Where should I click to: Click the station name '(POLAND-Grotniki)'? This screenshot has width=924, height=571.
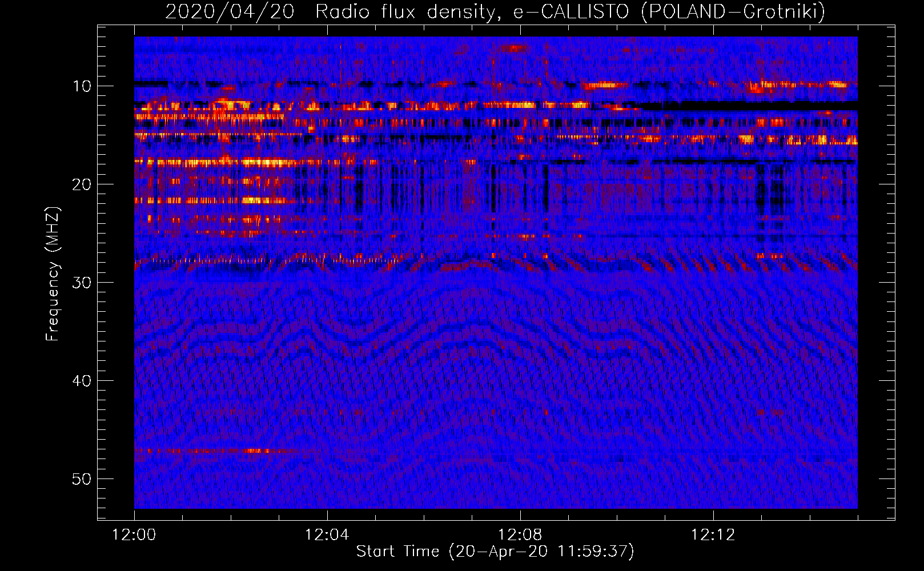pos(733,11)
